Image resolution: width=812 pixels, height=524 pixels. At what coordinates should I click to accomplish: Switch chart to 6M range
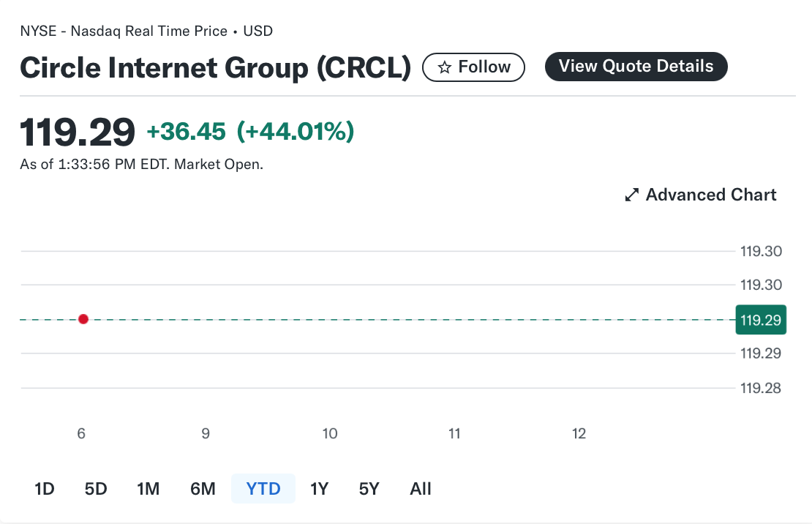coord(203,489)
